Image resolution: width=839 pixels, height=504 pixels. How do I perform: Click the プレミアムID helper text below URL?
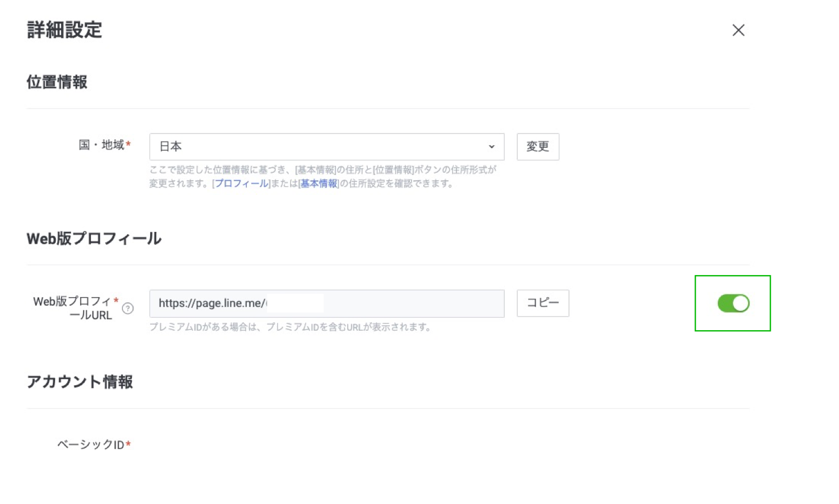pos(290,327)
